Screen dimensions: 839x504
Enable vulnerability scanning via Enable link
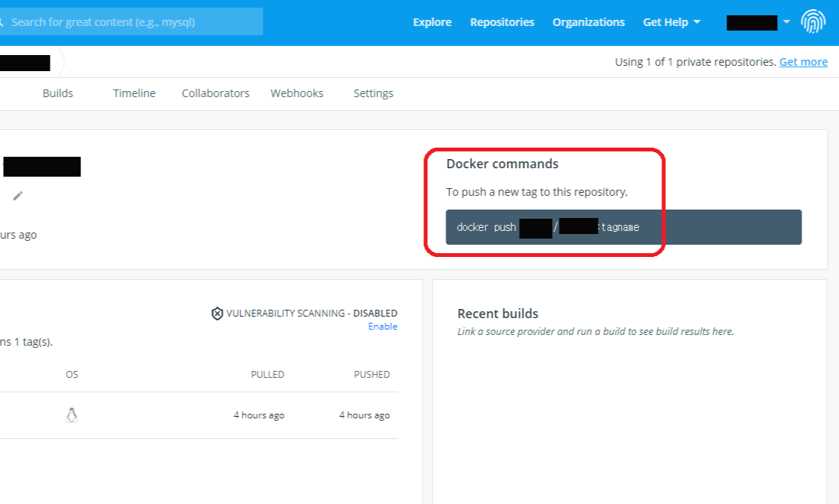(x=383, y=327)
